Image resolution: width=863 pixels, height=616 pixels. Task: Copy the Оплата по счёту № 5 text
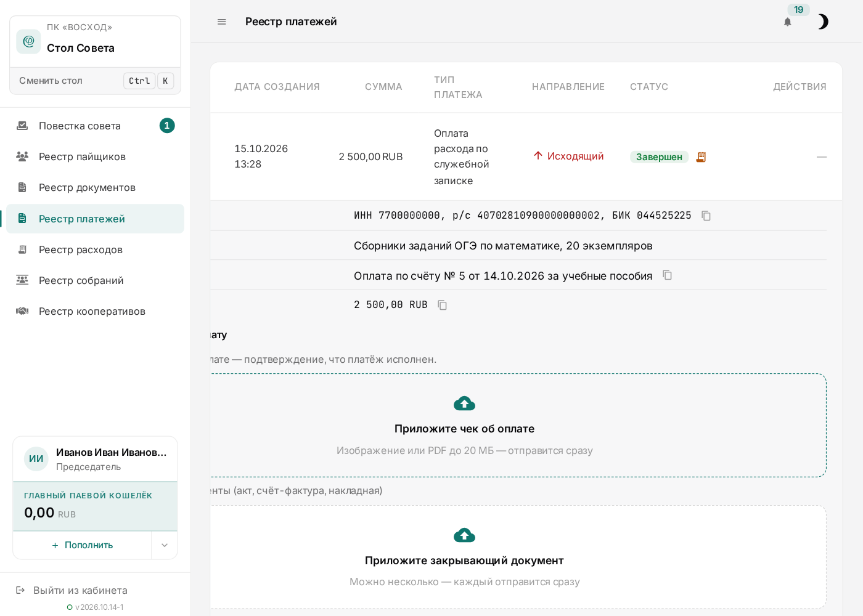[668, 275]
